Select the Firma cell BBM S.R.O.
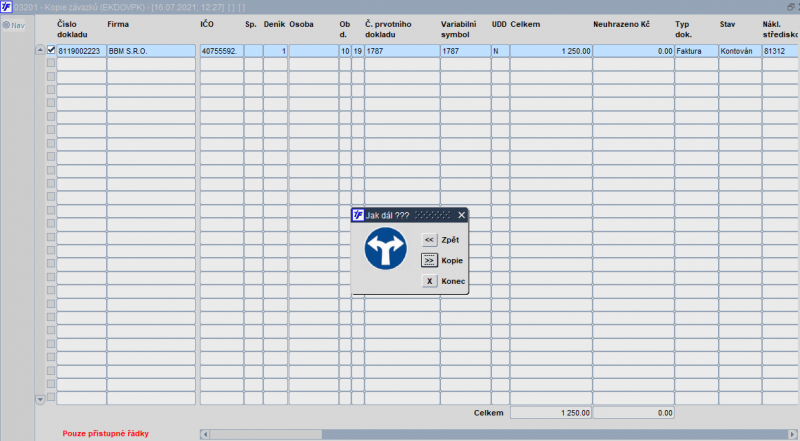800x441 pixels. point(151,51)
